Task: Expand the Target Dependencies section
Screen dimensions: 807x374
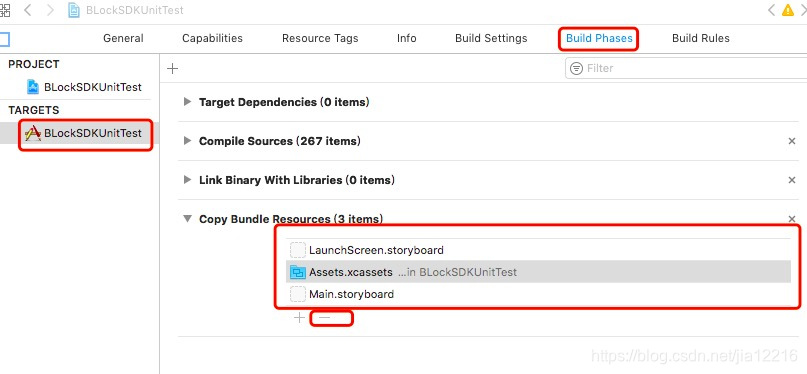Action: pyautogui.click(x=187, y=102)
